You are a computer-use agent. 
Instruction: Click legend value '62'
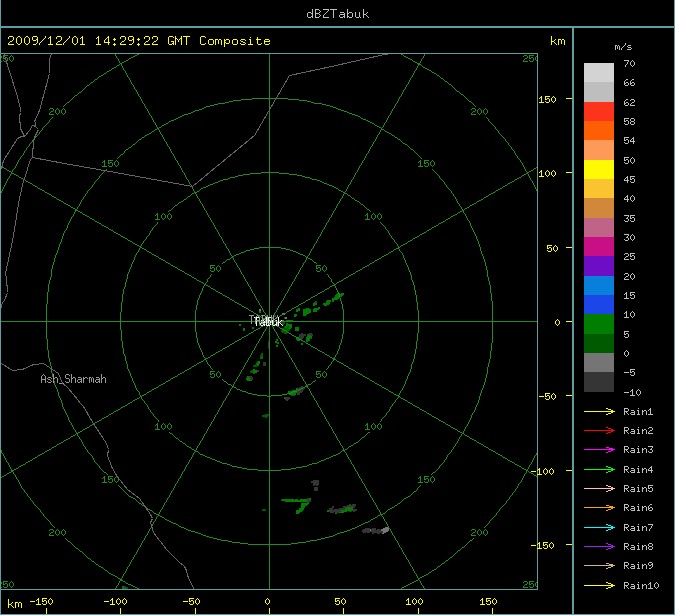629,102
